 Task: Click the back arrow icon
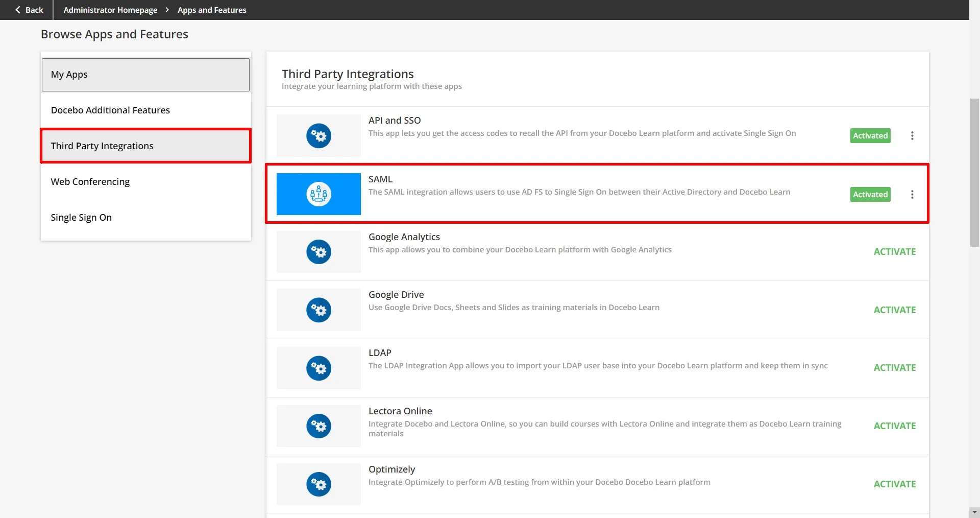(17, 10)
